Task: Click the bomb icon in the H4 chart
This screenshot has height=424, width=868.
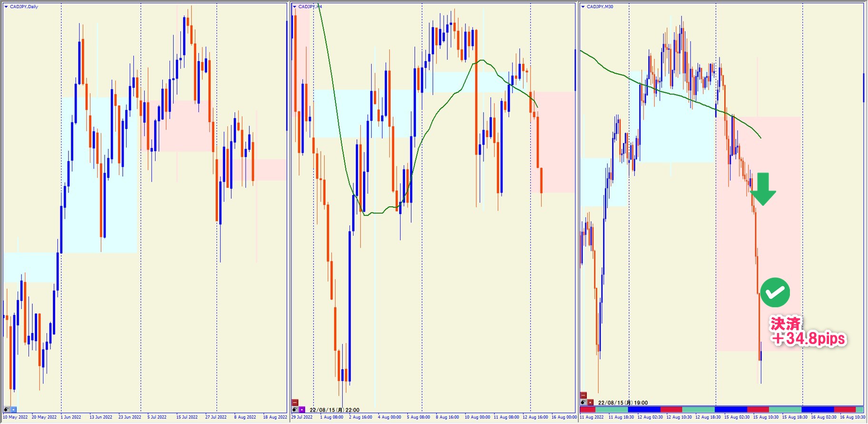Action: pyautogui.click(x=295, y=410)
